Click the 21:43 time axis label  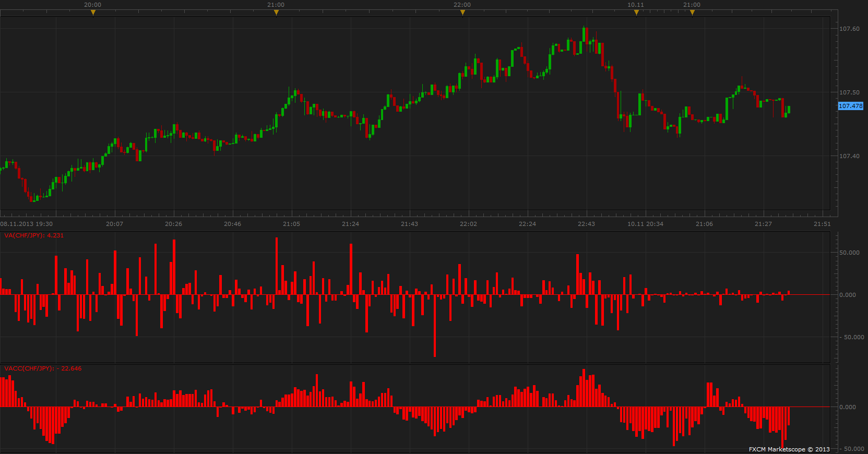(x=410, y=224)
